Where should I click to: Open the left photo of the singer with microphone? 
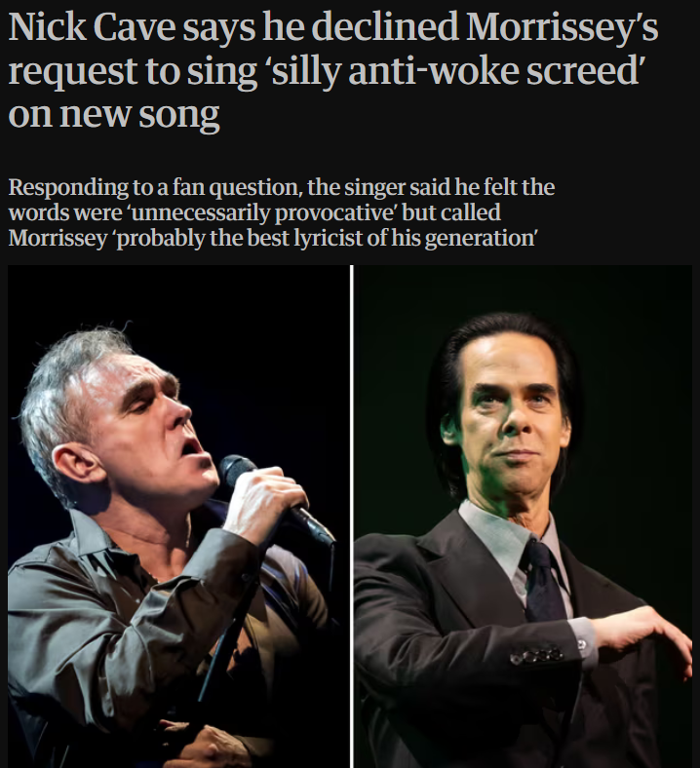(178, 517)
